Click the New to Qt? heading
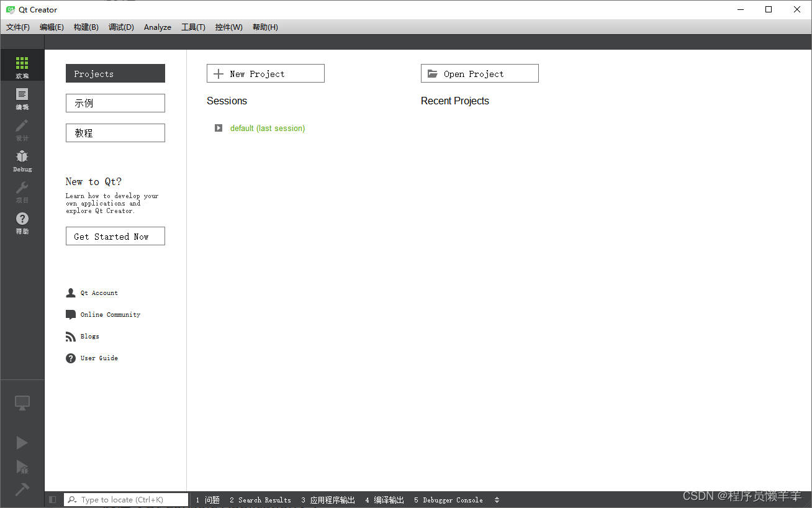Image resolution: width=812 pixels, height=508 pixels. [x=94, y=181]
